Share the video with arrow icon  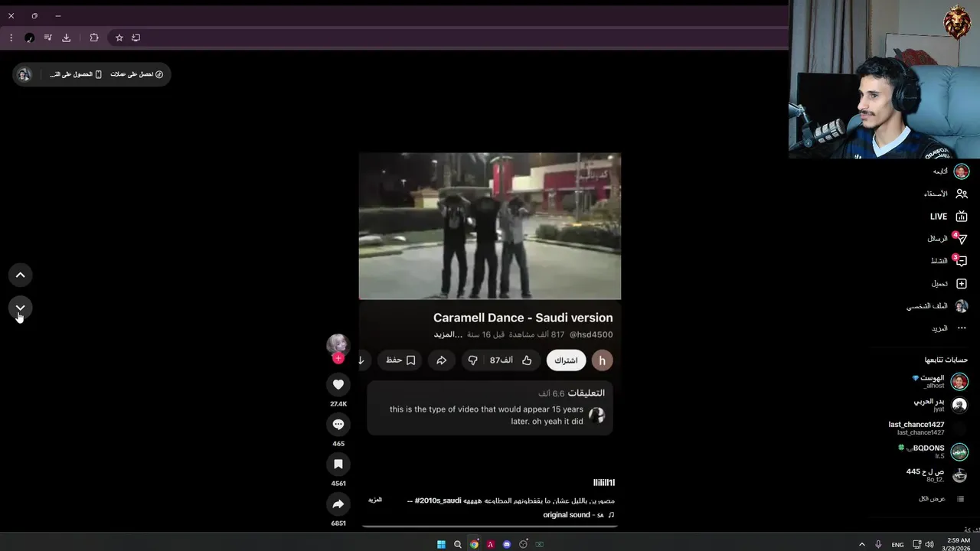tap(338, 504)
